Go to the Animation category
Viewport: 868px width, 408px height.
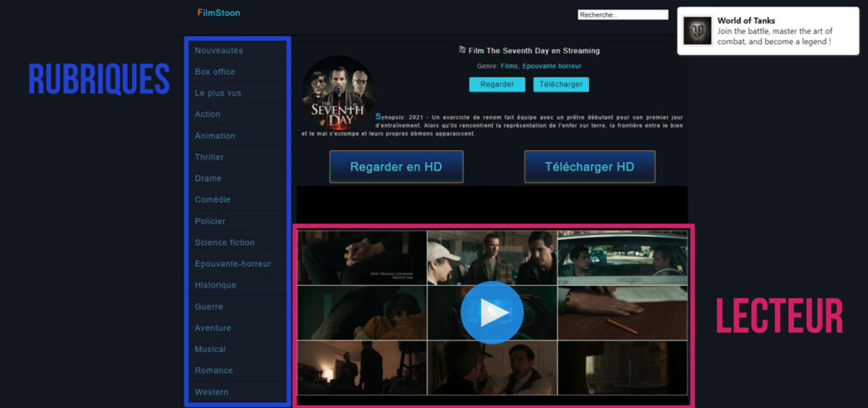coord(214,136)
